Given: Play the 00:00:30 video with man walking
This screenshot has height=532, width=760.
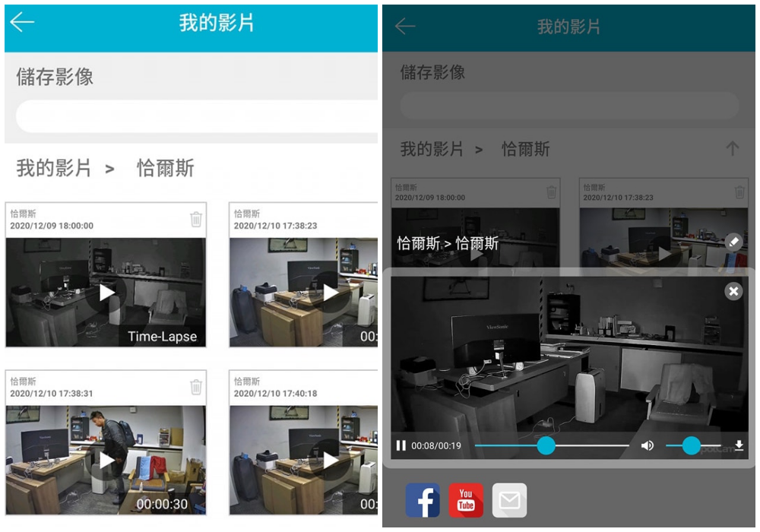Looking at the screenshot, I should pyautogui.click(x=106, y=461).
